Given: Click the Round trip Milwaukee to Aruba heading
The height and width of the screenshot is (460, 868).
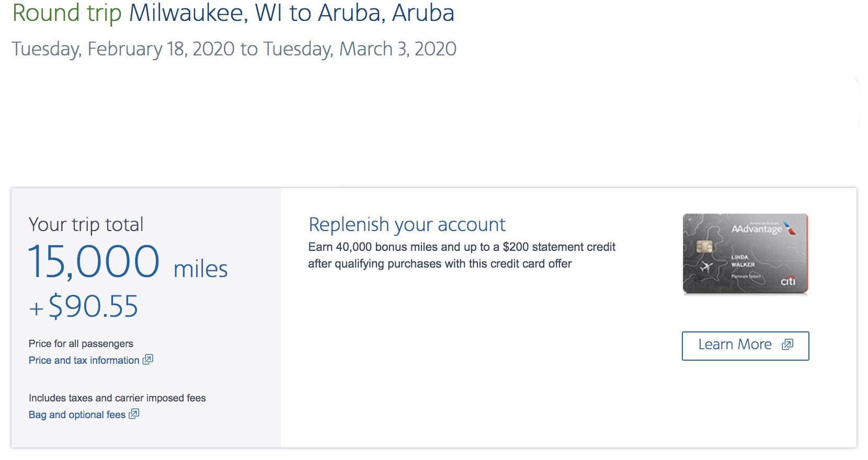Looking at the screenshot, I should [x=233, y=13].
